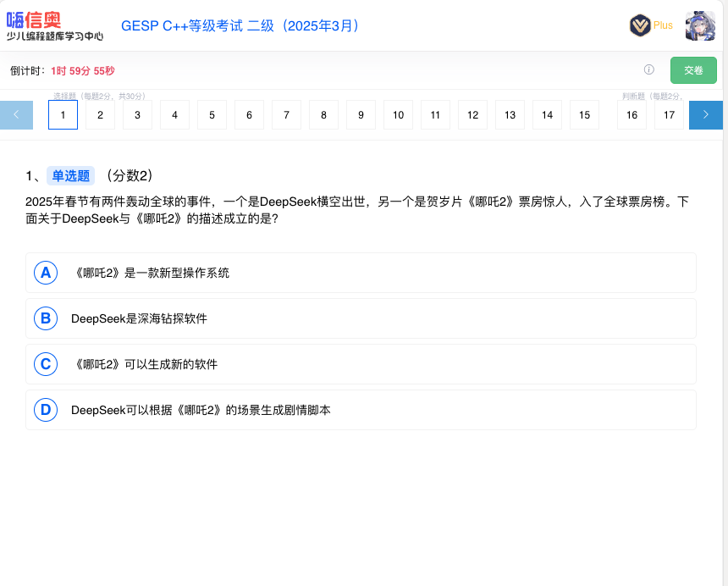Submit the exam with 交卷 button
Viewport: 728px width, 586px height.
[693, 70]
